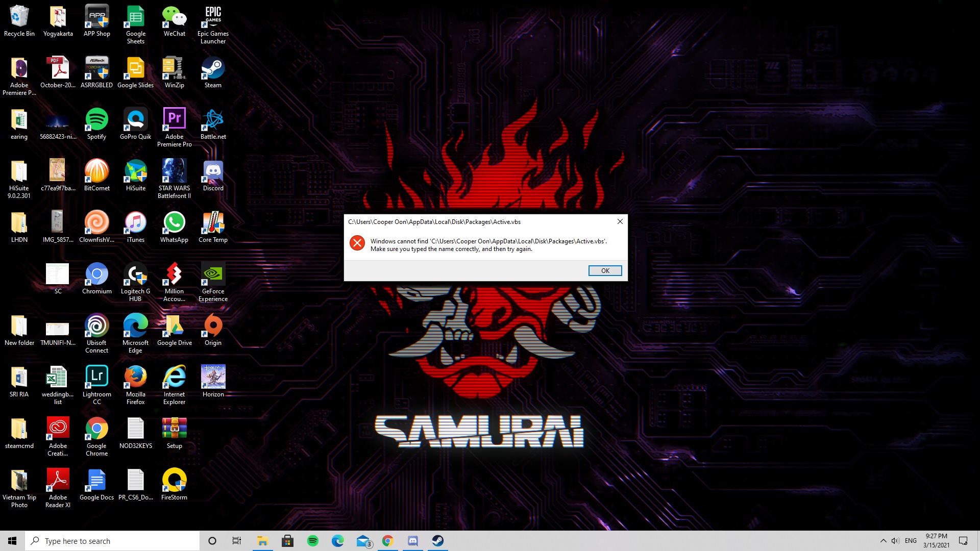This screenshot has height=551, width=980.
Task: Open the volume control in tray
Action: [x=895, y=541]
